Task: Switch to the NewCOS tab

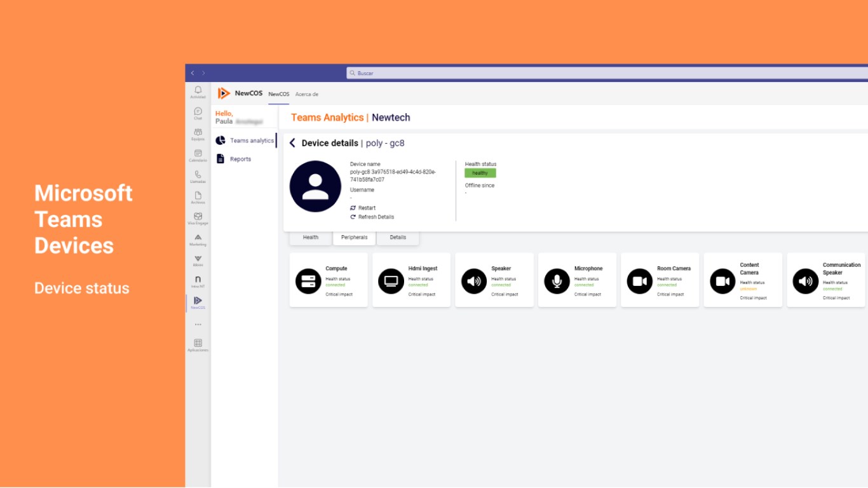Action: tap(278, 94)
